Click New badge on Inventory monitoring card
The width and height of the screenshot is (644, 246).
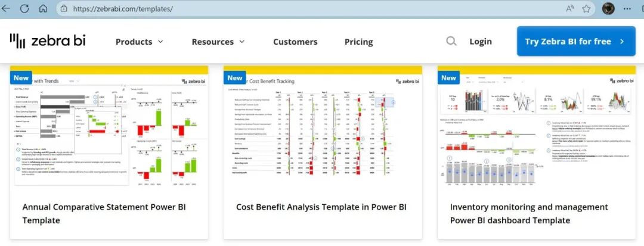click(448, 77)
